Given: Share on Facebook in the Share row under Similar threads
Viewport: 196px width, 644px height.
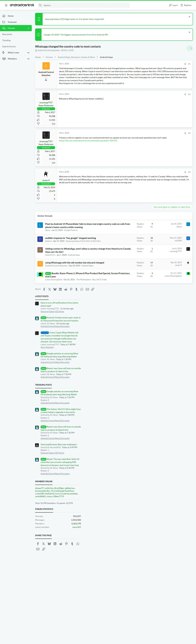Looking at the screenshot, I should (44, 289).
